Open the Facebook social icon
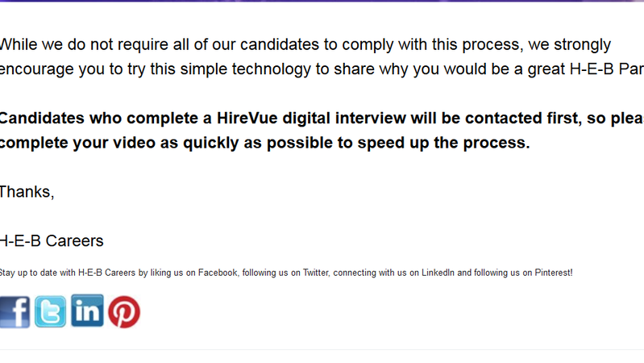644x363 pixels. click(15, 312)
